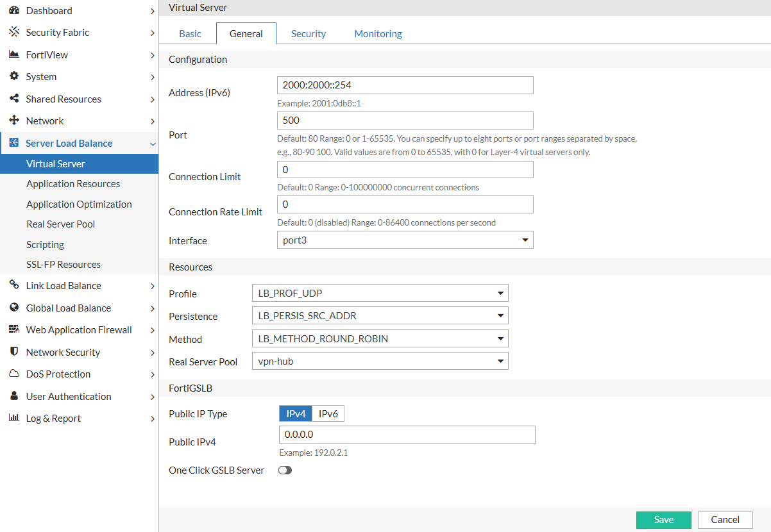Click the Dashboard gauge icon
The height and width of the screenshot is (532, 771).
coord(14,11)
